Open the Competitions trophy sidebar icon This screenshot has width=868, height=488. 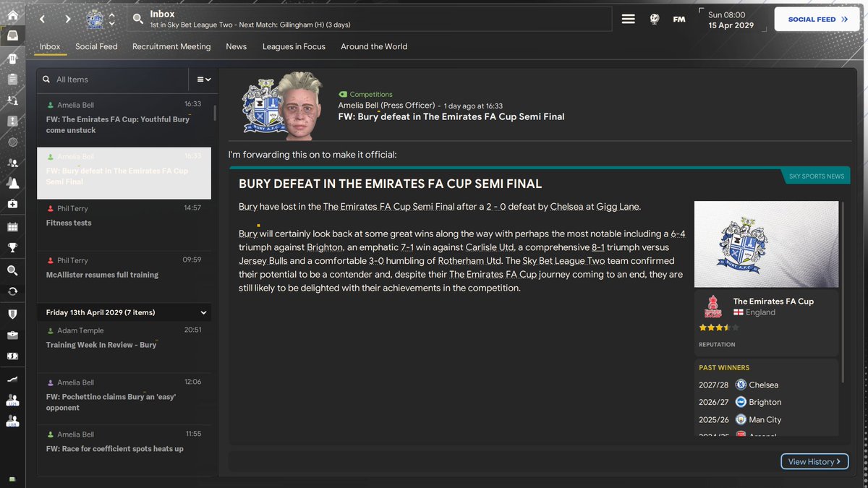tap(12, 247)
